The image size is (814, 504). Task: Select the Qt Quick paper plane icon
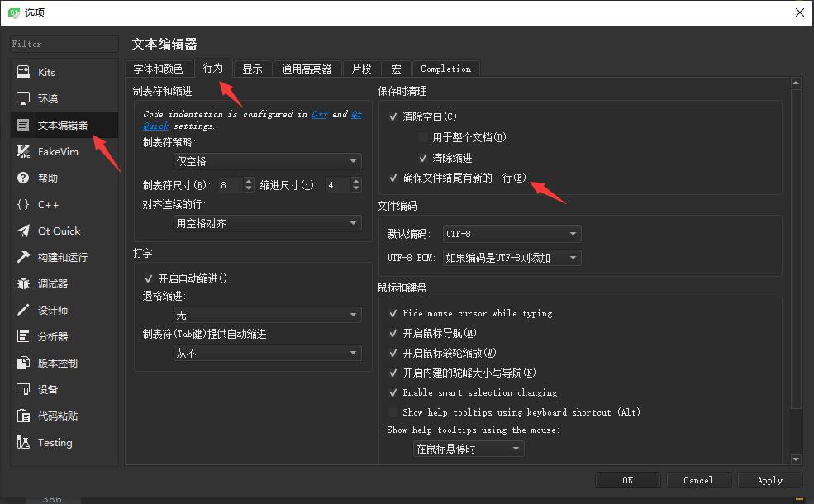[23, 231]
